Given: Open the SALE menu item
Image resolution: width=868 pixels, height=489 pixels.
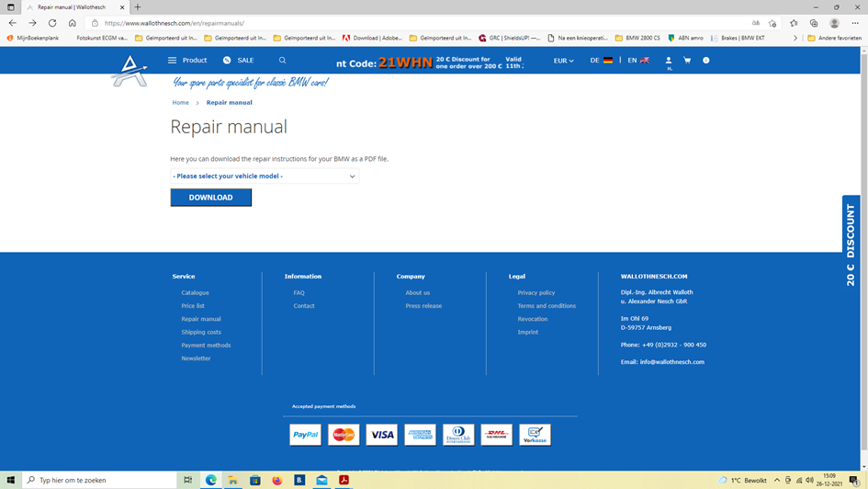Looking at the screenshot, I should 238,61.
